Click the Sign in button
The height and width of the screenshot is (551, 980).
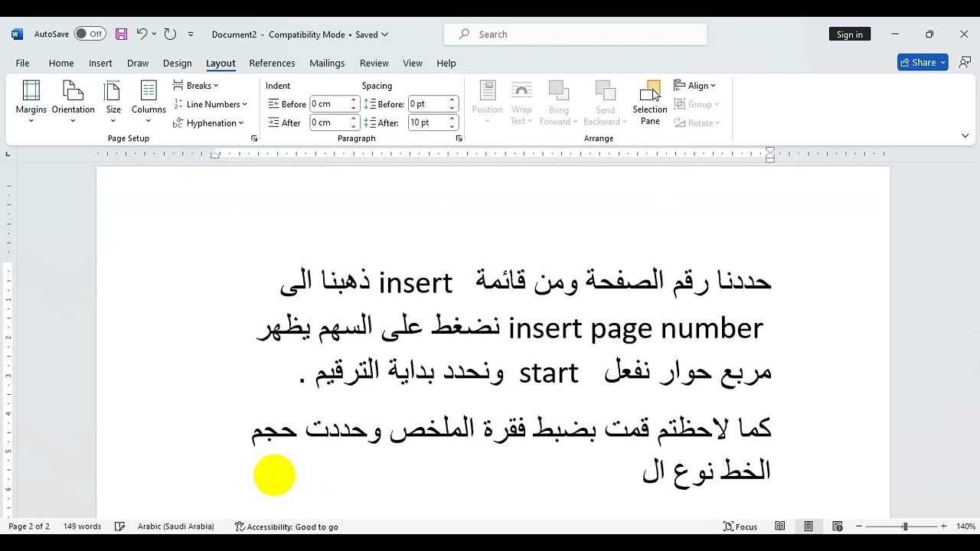click(x=849, y=34)
